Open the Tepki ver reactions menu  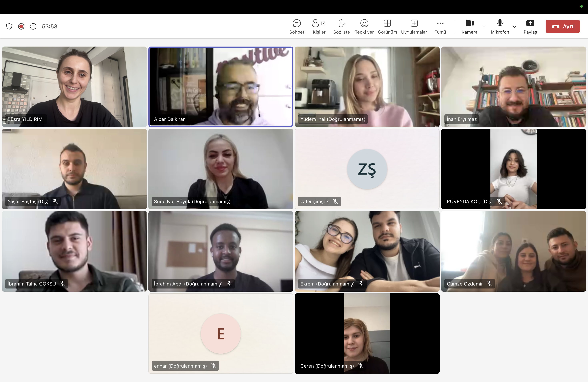tap(364, 26)
